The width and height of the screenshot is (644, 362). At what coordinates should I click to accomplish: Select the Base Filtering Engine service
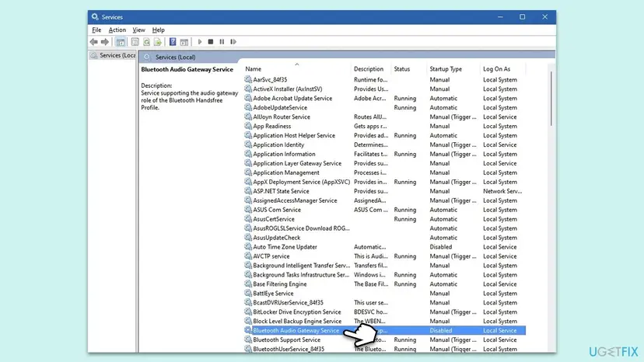click(x=384, y=284)
